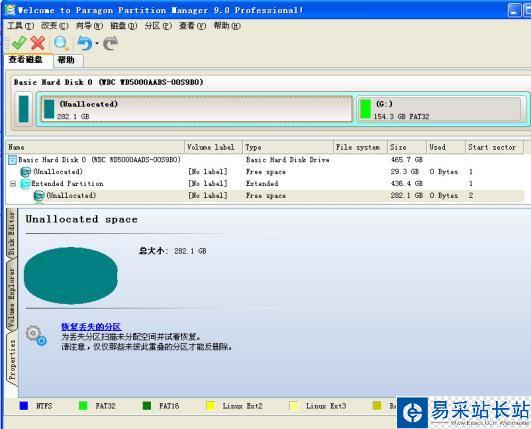Viewport: 531px width, 429px height.
Task: Select the 282.1 GB Unallocated row
Action: tap(265, 195)
